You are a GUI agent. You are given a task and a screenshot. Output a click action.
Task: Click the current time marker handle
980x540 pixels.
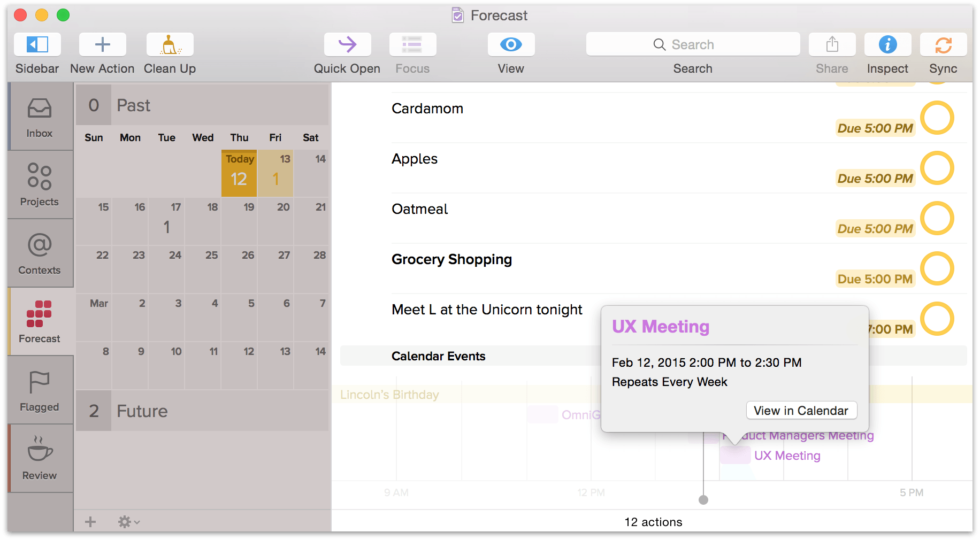(703, 500)
